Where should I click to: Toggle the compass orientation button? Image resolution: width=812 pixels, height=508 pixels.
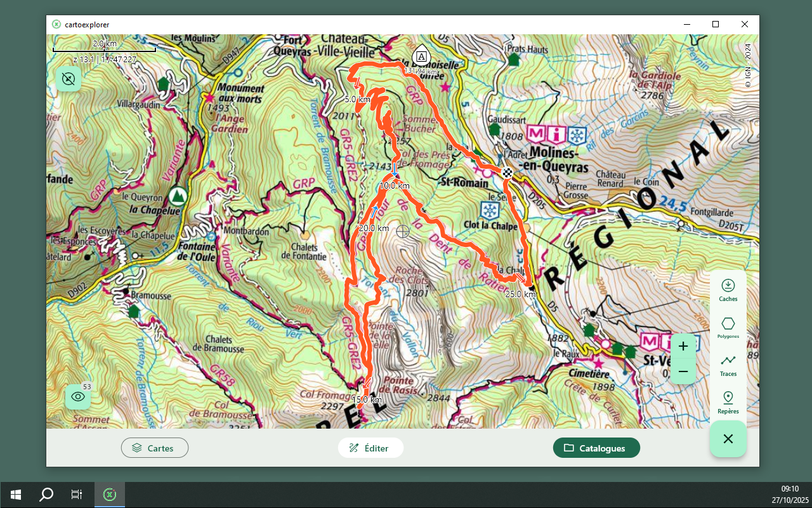pyautogui.click(x=69, y=79)
